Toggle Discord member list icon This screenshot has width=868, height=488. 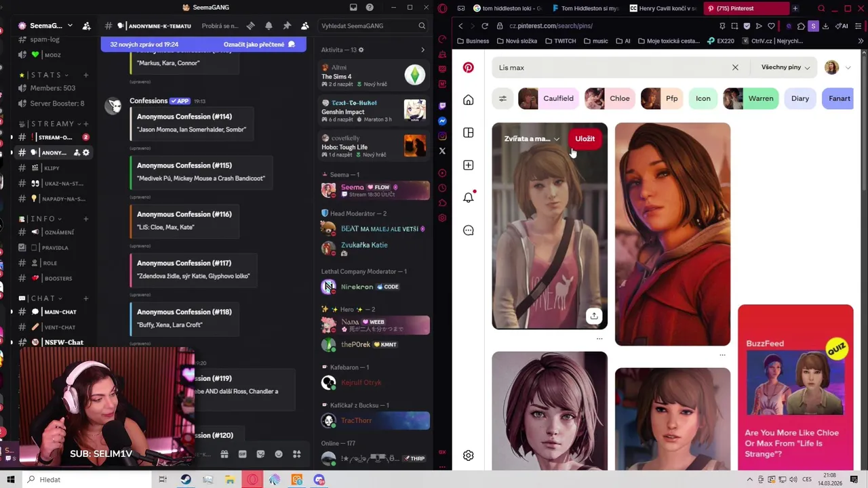point(304,26)
